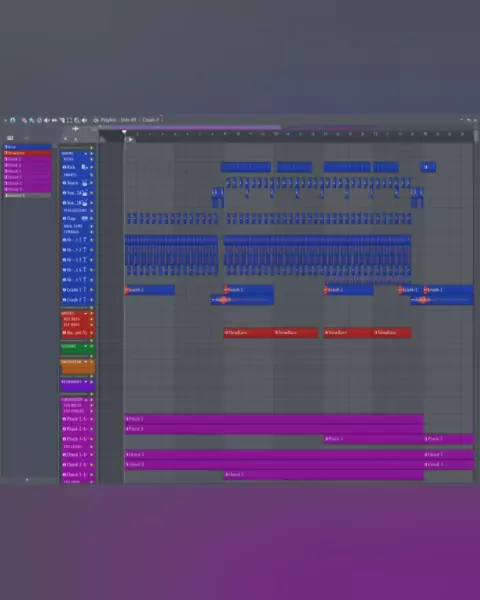Click the Crash 2 track instrument icon

(x=85, y=300)
